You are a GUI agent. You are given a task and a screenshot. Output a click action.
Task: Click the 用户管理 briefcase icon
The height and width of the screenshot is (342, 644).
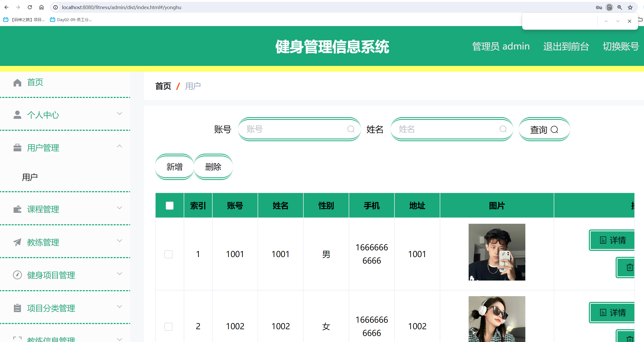pos(17,147)
